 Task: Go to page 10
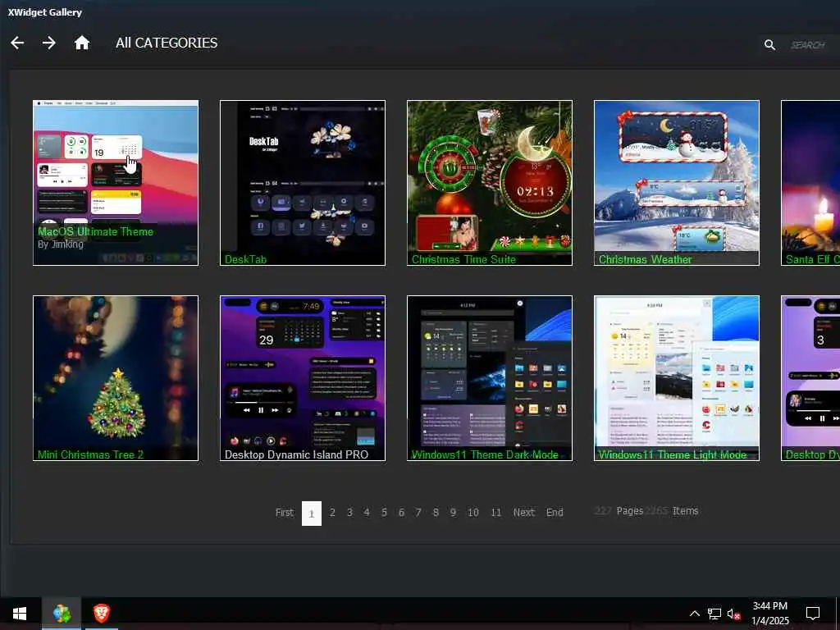coord(473,513)
